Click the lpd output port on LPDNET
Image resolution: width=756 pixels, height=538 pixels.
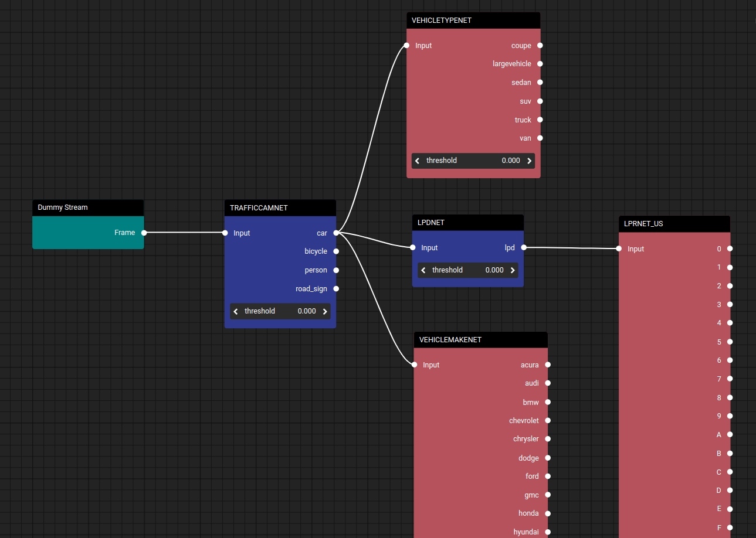pyautogui.click(x=523, y=247)
